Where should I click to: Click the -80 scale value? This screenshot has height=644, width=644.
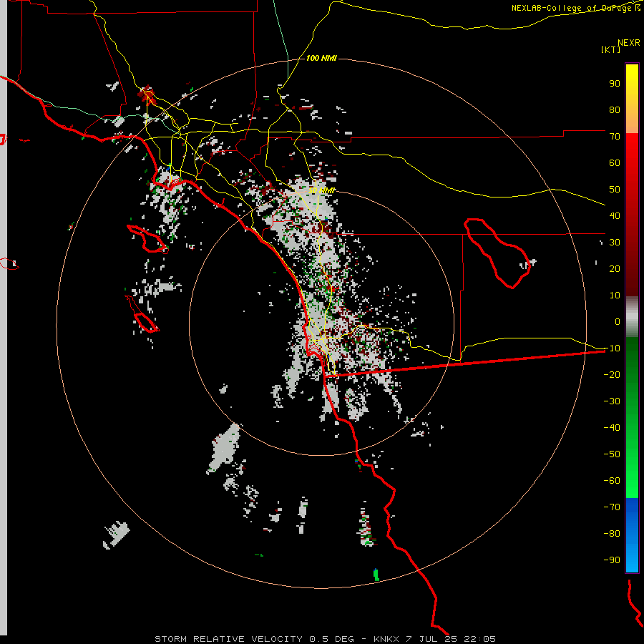pos(612,534)
